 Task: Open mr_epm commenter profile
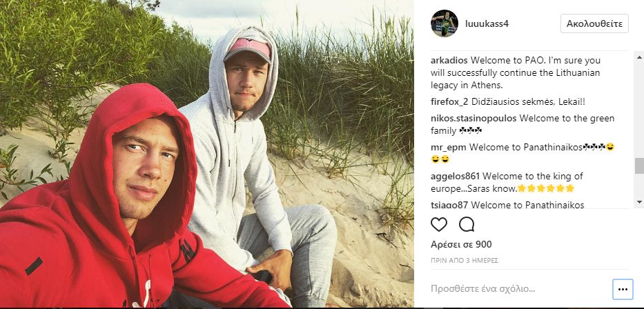pyautogui.click(x=449, y=147)
